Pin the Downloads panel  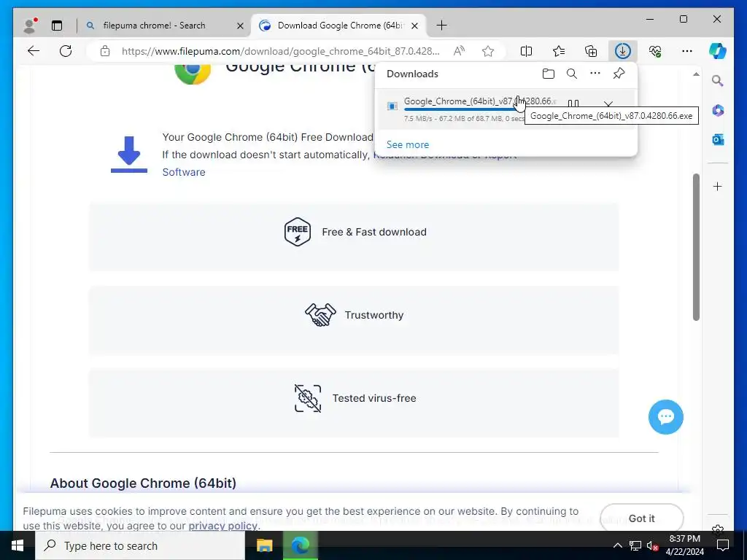tap(619, 74)
